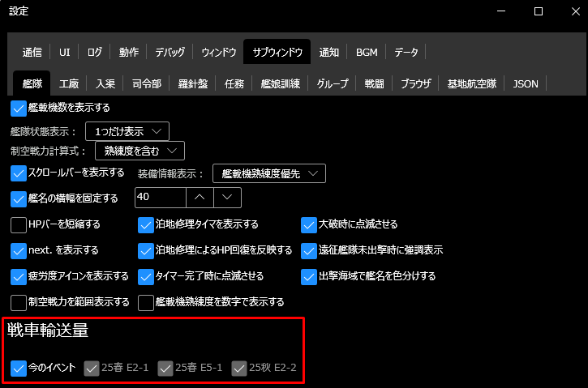The width and height of the screenshot is (588, 388).
Task: Uncheck 今のイベント checkbox
Action: click(19, 369)
